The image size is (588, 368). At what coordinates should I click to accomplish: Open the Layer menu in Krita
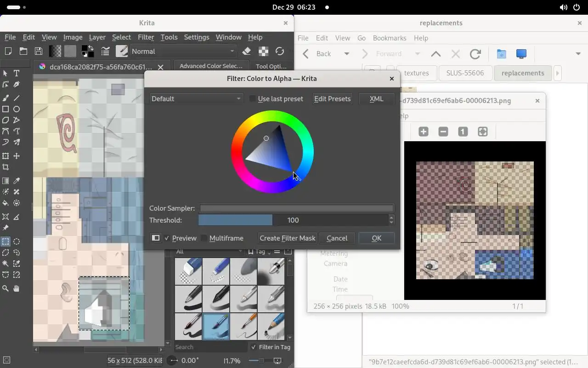(x=97, y=37)
